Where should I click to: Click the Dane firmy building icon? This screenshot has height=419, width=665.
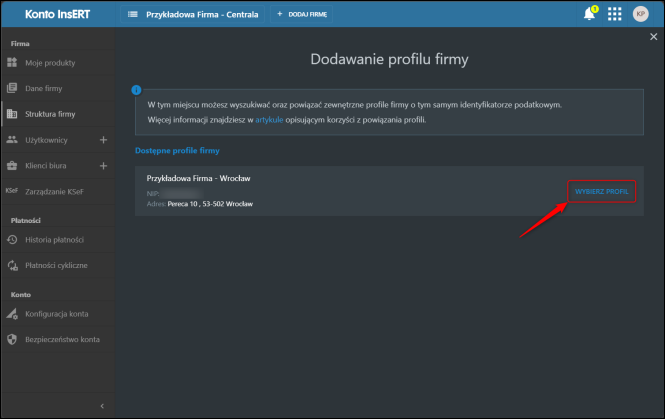click(12, 88)
